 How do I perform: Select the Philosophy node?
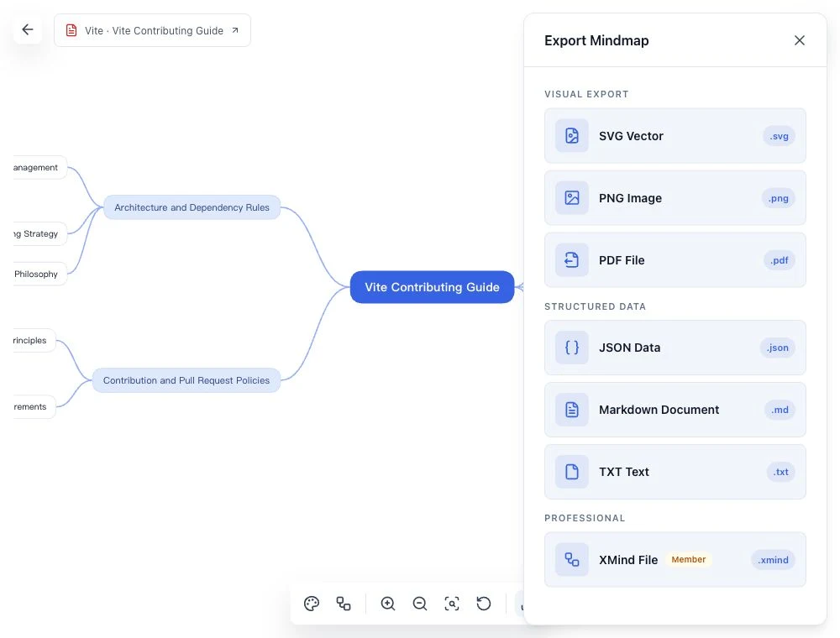39,274
